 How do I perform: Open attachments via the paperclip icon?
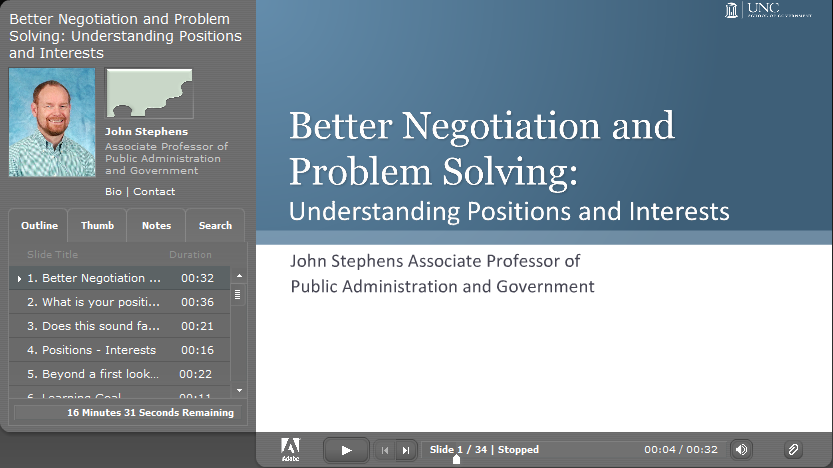pos(793,450)
